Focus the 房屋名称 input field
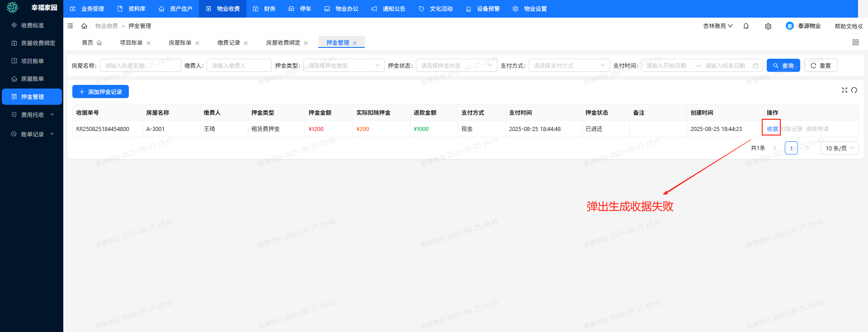The width and height of the screenshot is (868, 332). point(140,65)
